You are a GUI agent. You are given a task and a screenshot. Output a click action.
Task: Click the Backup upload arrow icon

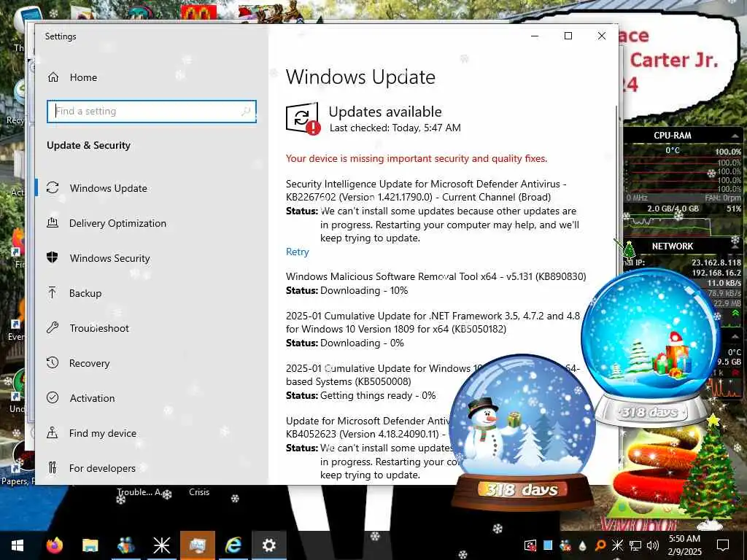(x=53, y=292)
